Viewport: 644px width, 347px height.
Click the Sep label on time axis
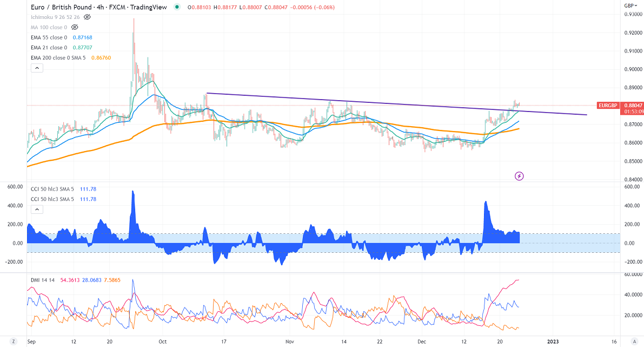point(31,342)
